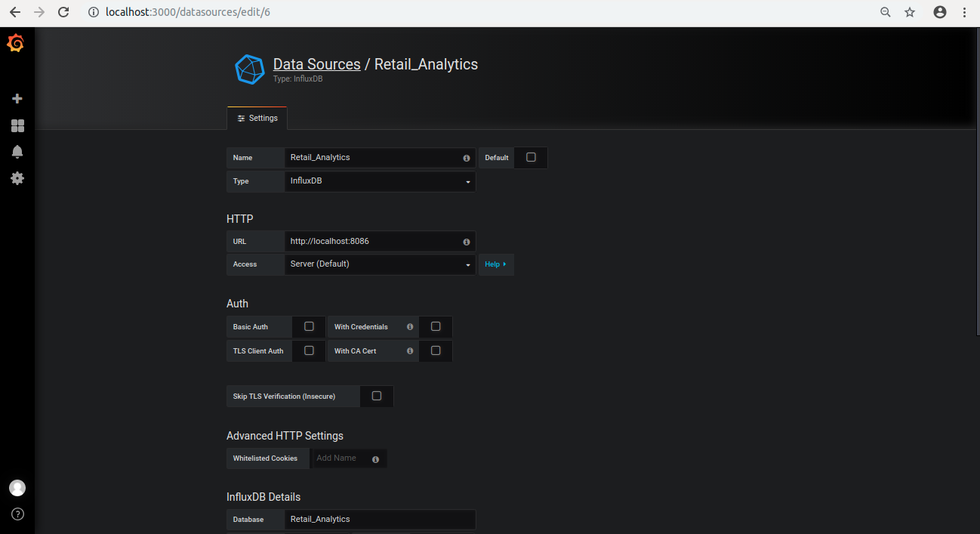
Task: Show info icon for Whitelisted Cookies
Action: pos(375,458)
